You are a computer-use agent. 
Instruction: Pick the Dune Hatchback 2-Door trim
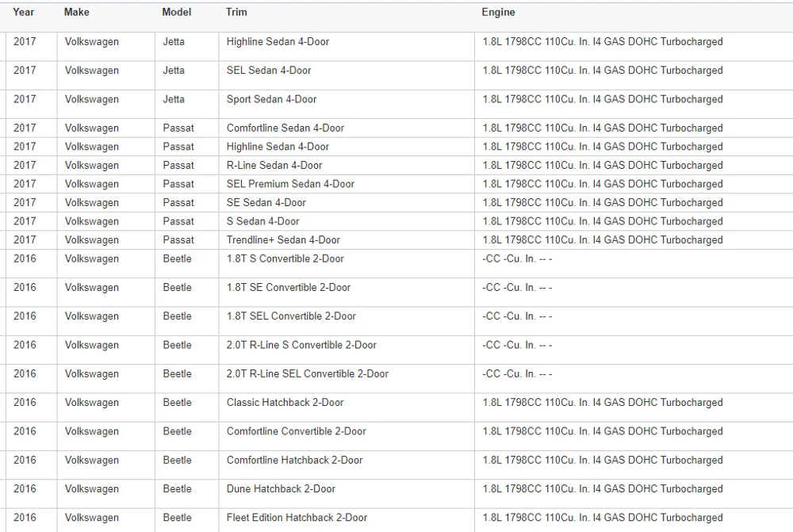(x=281, y=489)
